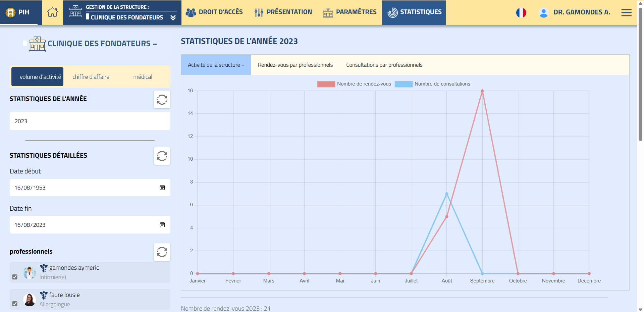Switch to Consultations par professionnels tab
This screenshot has width=644, height=312.
pyautogui.click(x=384, y=65)
